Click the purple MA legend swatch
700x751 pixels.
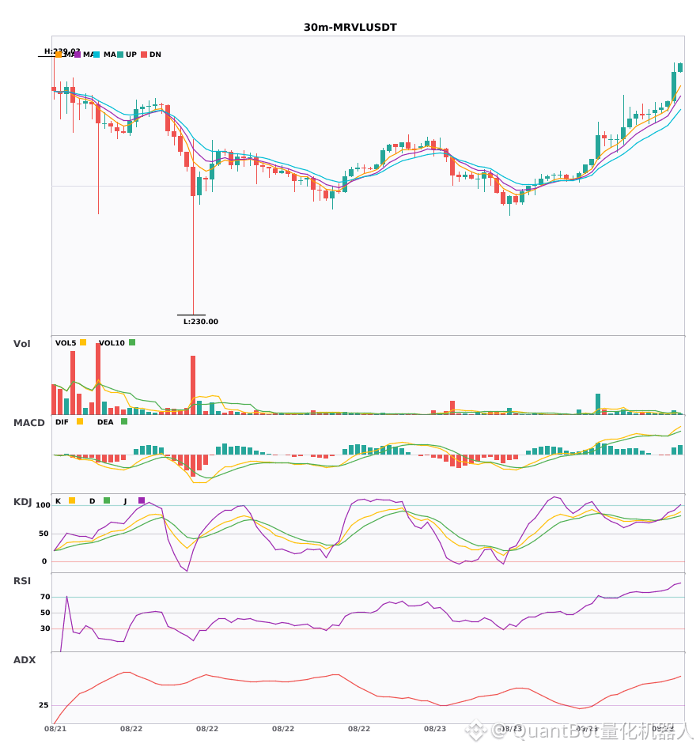78,55
